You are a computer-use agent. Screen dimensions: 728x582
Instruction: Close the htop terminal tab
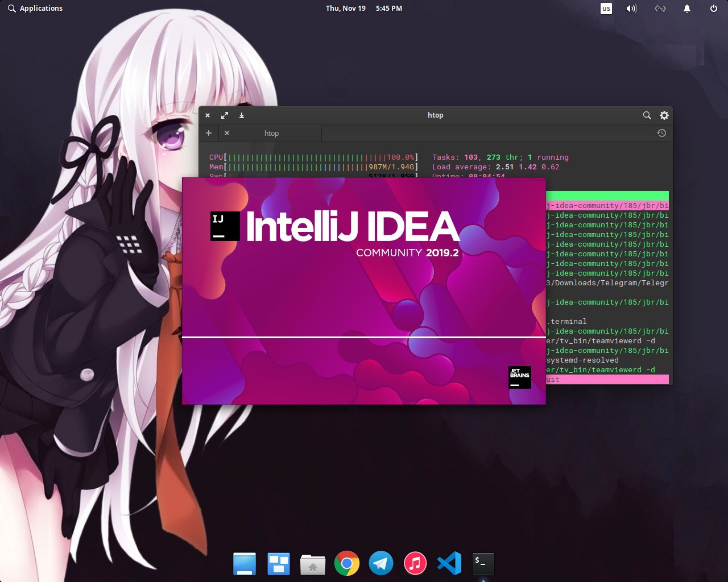227,133
